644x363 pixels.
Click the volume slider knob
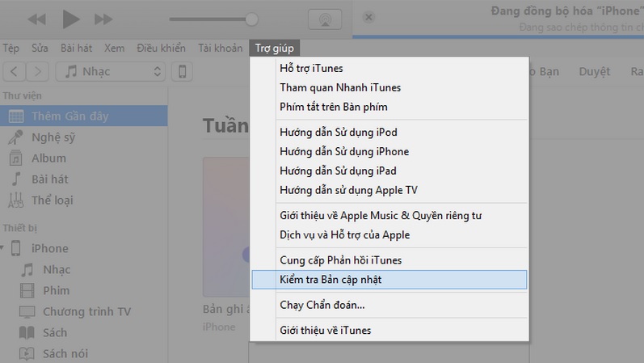251,19
